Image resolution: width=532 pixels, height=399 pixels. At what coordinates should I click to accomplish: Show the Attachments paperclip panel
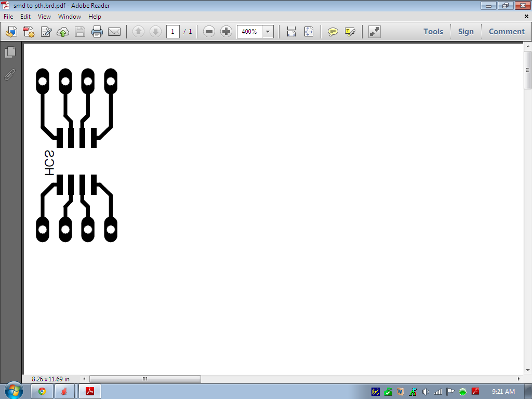10,74
